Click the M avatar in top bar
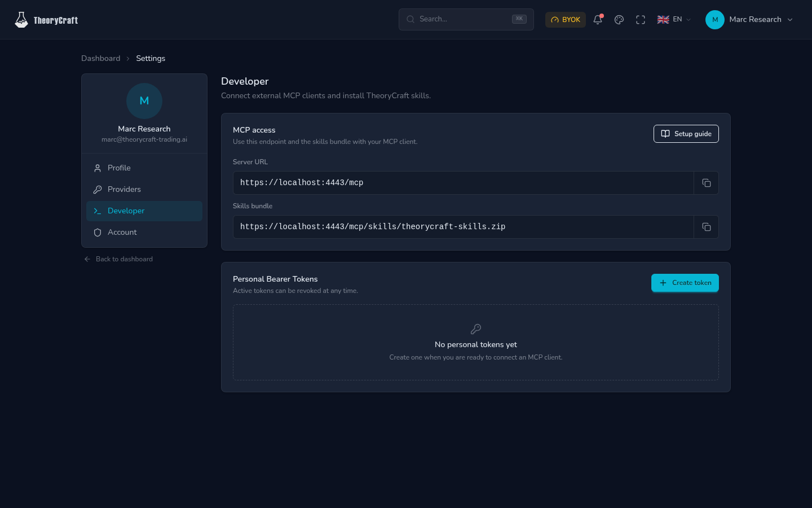812x508 pixels. (x=715, y=20)
